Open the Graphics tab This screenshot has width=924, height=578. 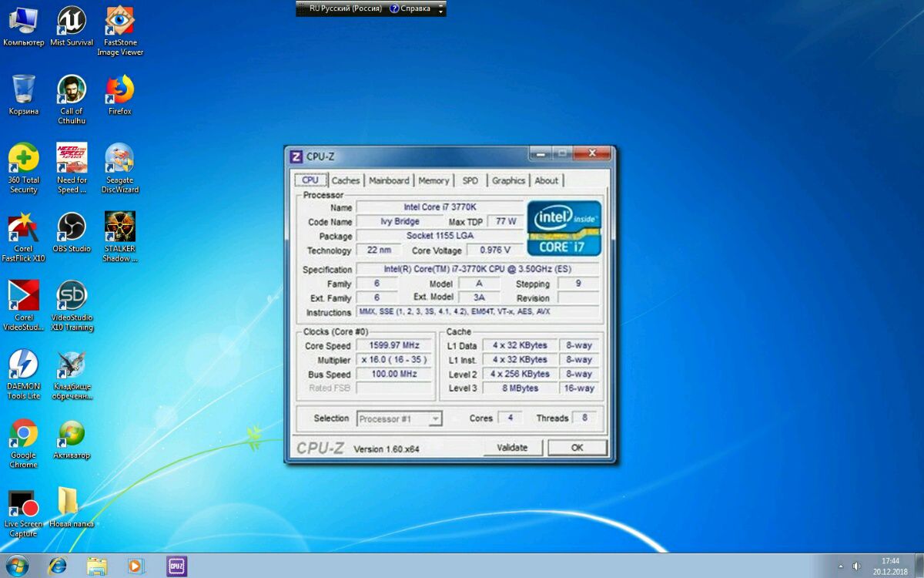(508, 180)
